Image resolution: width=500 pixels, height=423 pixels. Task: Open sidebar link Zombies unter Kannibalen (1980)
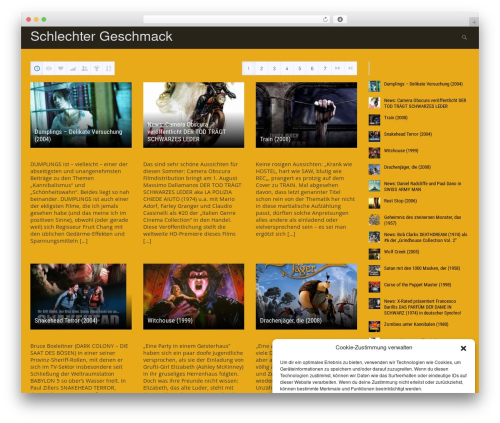click(x=416, y=324)
